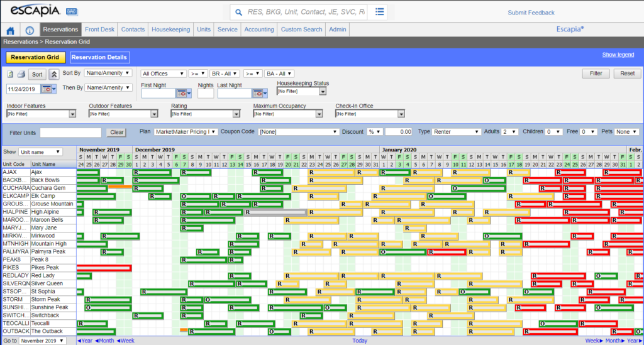Select red reservation bar in Pikes Peak row
644x345 pixels.
coord(104,268)
